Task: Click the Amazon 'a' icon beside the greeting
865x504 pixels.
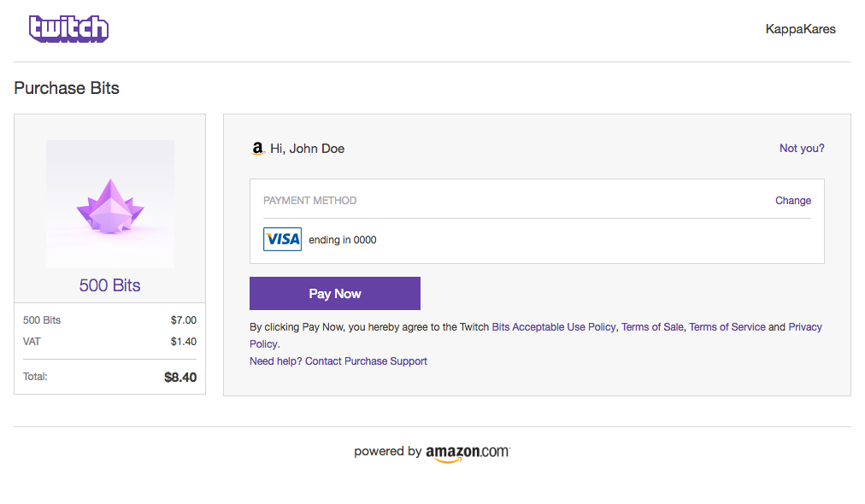Action: 258,149
